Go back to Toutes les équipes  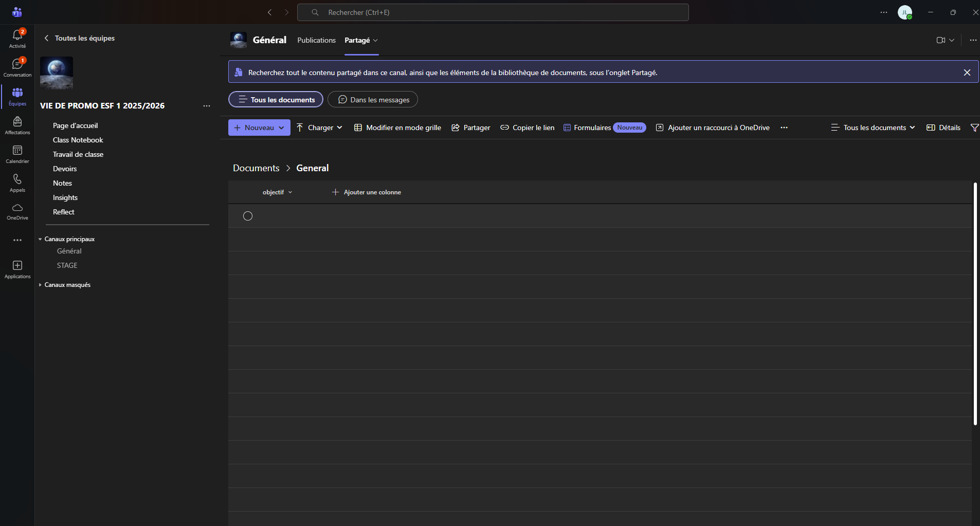(79, 38)
